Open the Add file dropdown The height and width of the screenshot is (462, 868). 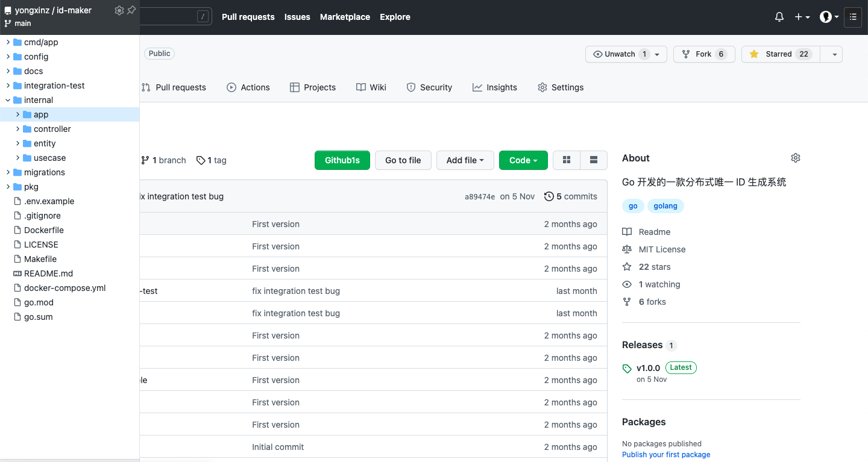[465, 160]
